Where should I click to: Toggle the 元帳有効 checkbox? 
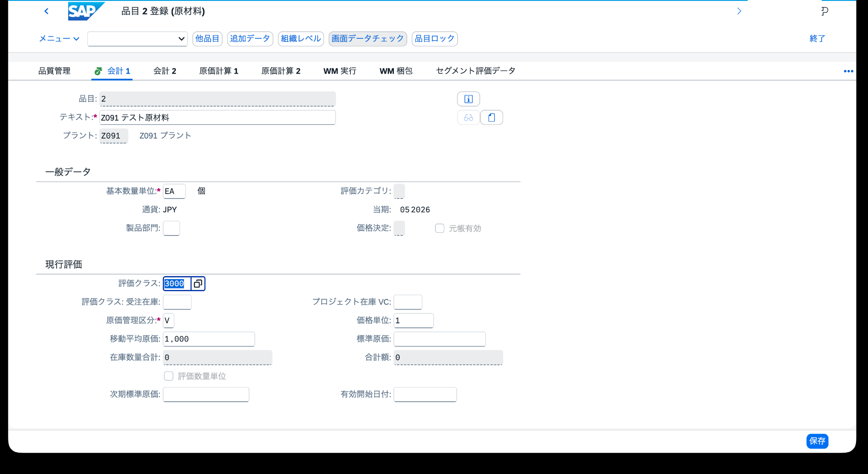click(440, 228)
